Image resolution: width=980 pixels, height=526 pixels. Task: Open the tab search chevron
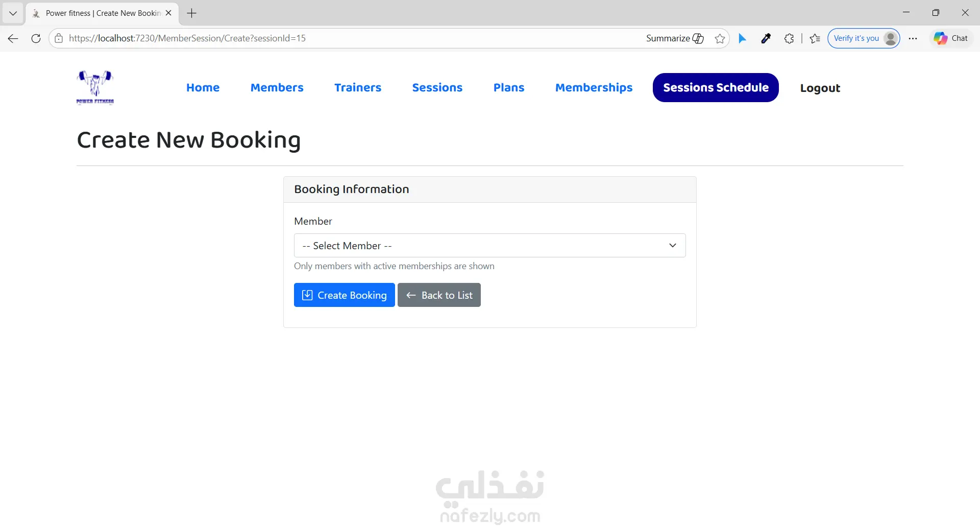13,13
